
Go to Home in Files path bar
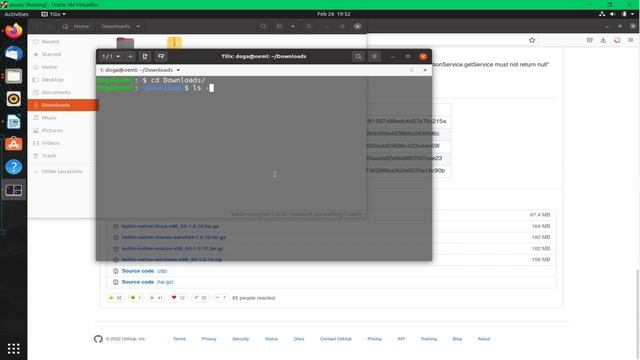pyautogui.click(x=76, y=26)
